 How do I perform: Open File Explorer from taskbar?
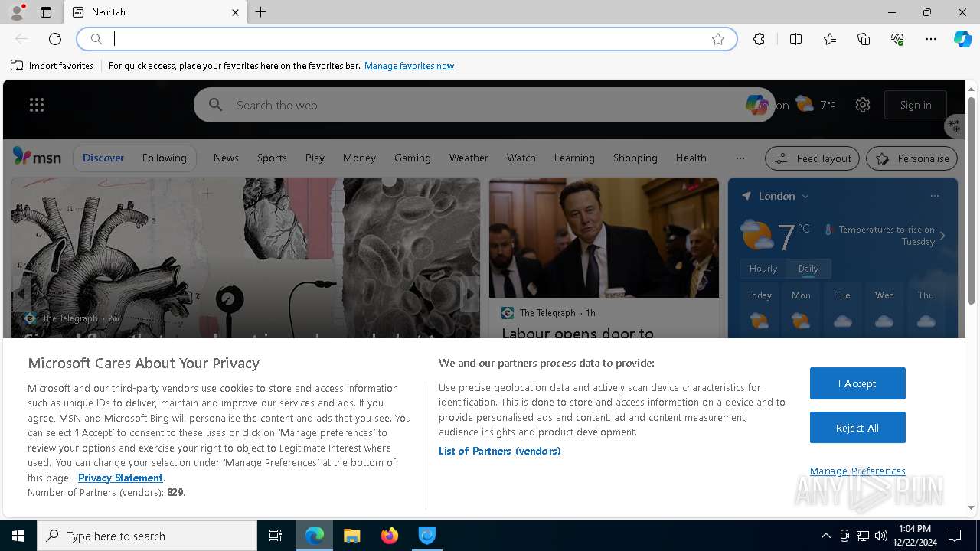[x=352, y=536]
